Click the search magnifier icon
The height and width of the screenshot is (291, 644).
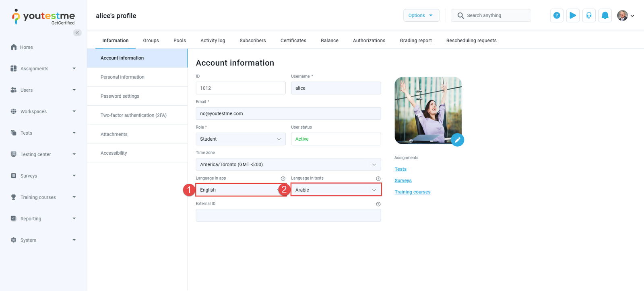(460, 16)
